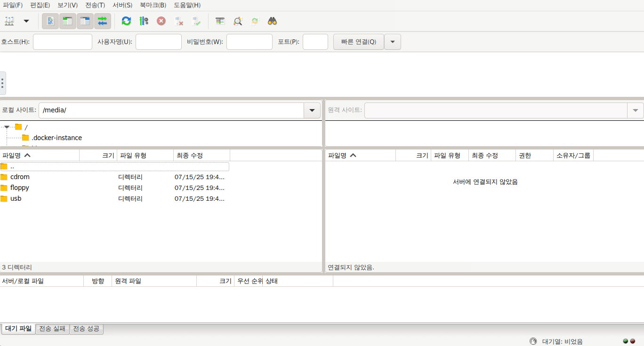The height and width of the screenshot is (346, 644).
Task: Click the 빠른 연결(Q) button
Action: (x=359, y=42)
